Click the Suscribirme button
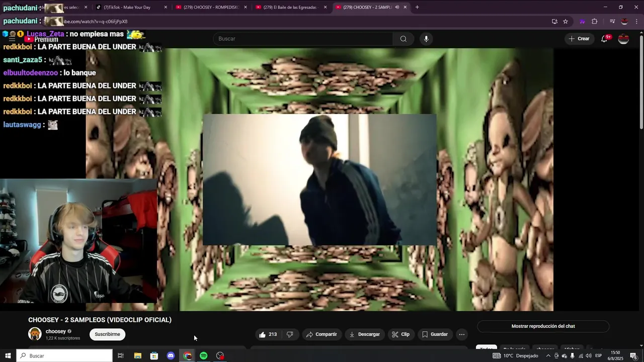The image size is (644, 362). click(107, 334)
